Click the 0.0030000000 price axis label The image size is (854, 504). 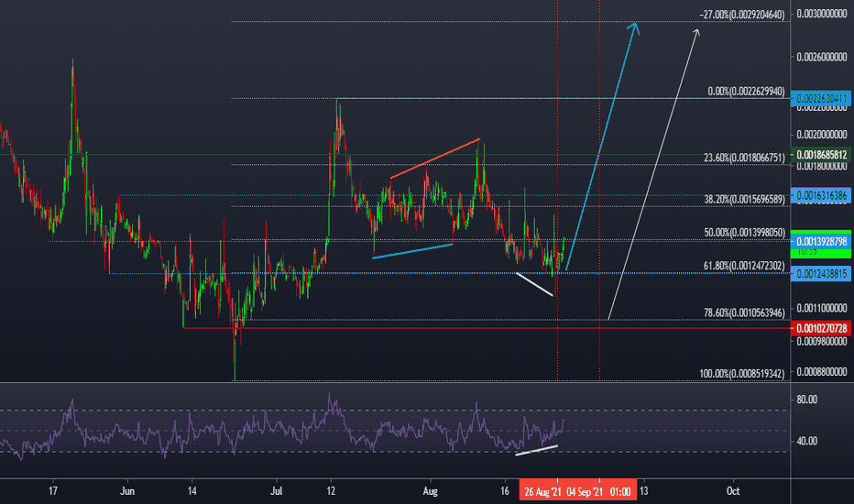coord(821,14)
